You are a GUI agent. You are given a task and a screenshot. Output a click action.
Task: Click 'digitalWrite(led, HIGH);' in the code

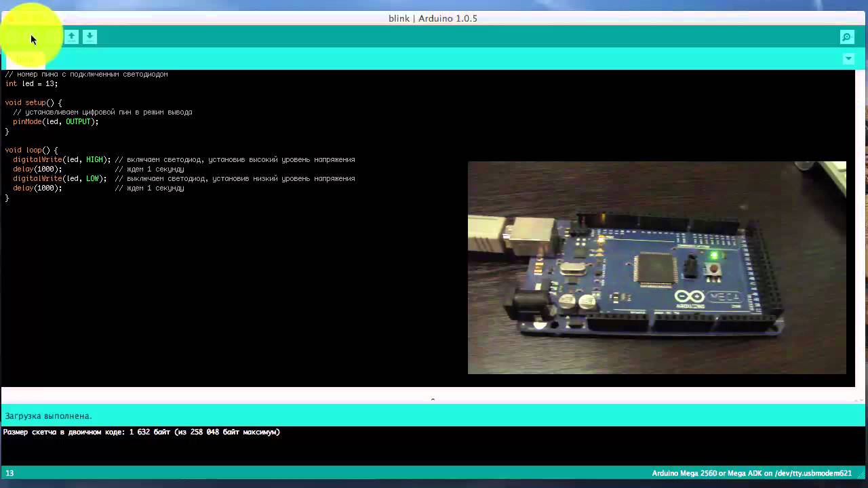pos(62,160)
